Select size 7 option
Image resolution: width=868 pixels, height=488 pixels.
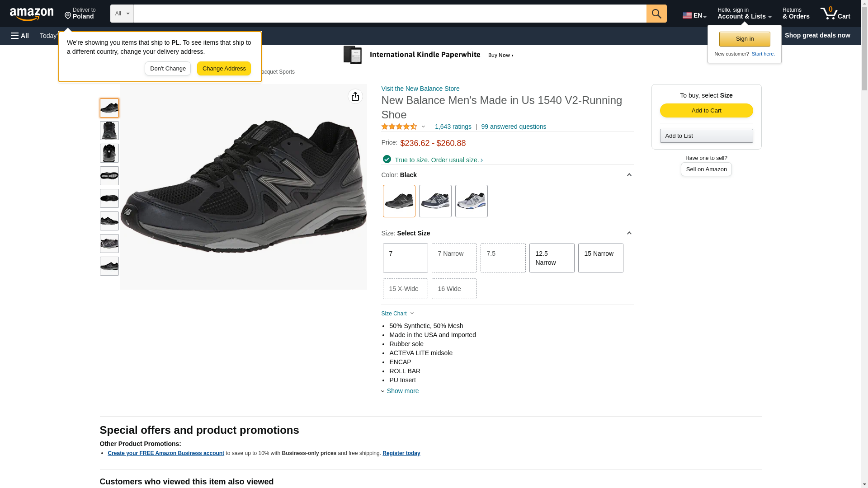405,258
